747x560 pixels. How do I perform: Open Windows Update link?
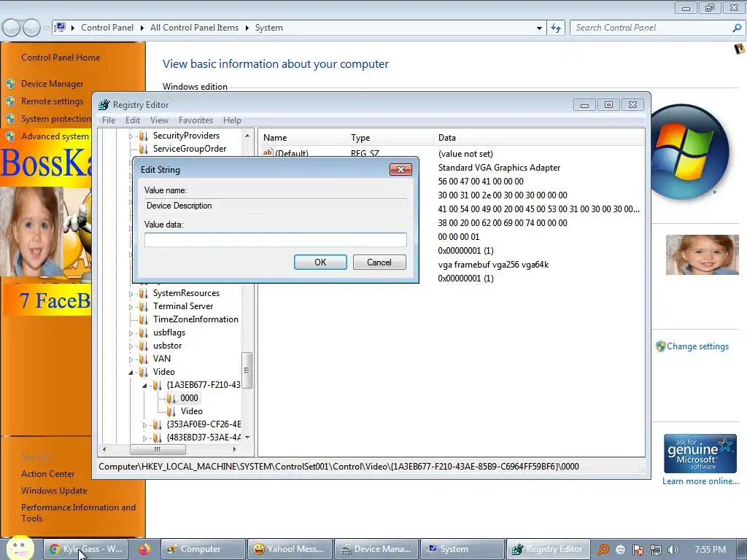(54, 491)
